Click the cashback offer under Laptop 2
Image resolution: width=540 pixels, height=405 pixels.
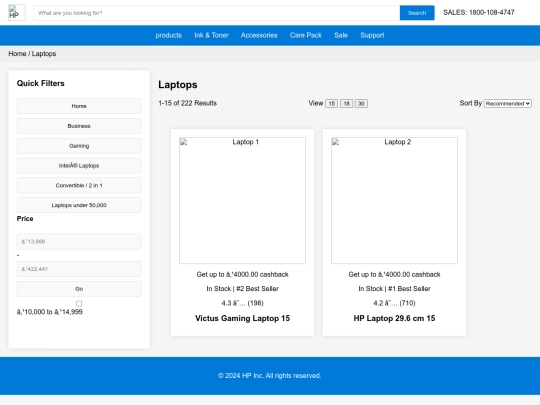pyautogui.click(x=394, y=274)
